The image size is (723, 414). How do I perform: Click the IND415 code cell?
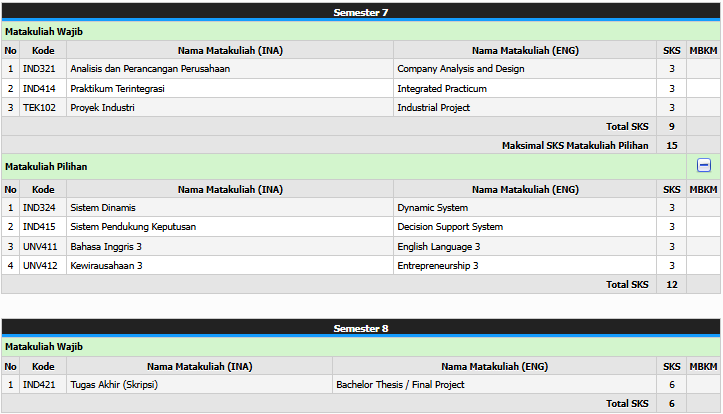[x=37, y=227]
